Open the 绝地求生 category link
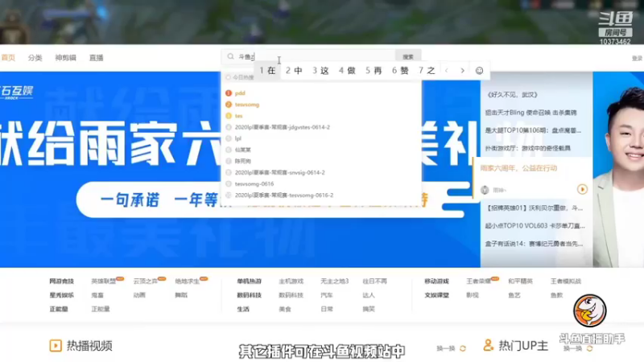 [x=188, y=281]
